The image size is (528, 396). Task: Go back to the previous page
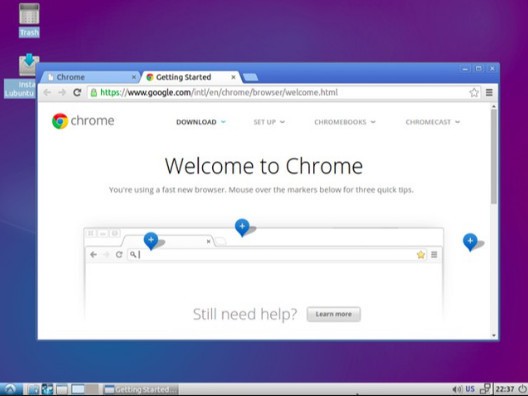[x=47, y=92]
